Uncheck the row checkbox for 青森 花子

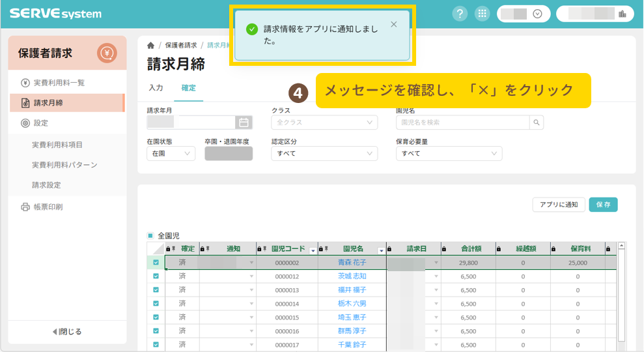pyautogui.click(x=156, y=263)
